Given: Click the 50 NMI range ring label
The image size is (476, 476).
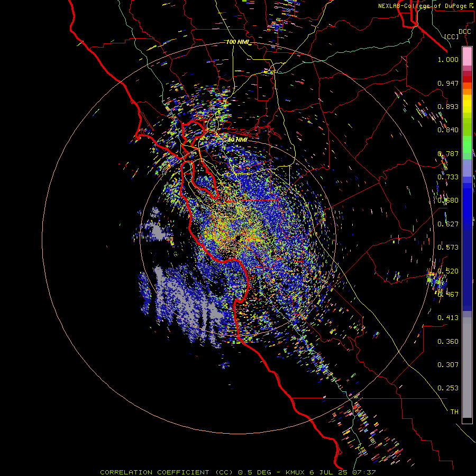Looking at the screenshot, I should pyautogui.click(x=237, y=140).
